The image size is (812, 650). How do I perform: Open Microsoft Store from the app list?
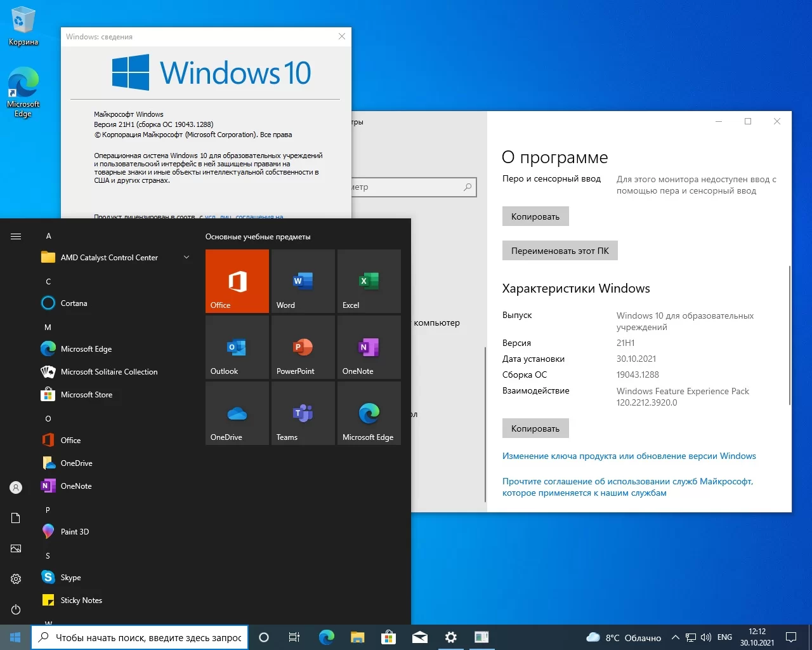point(115,395)
